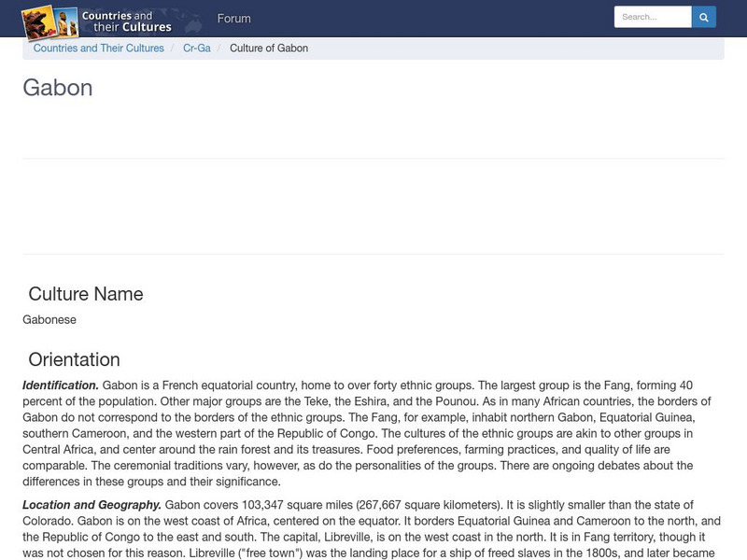Viewport: 747px width, 560px height.
Task: Click the word Gabonese
Action: coord(49,319)
